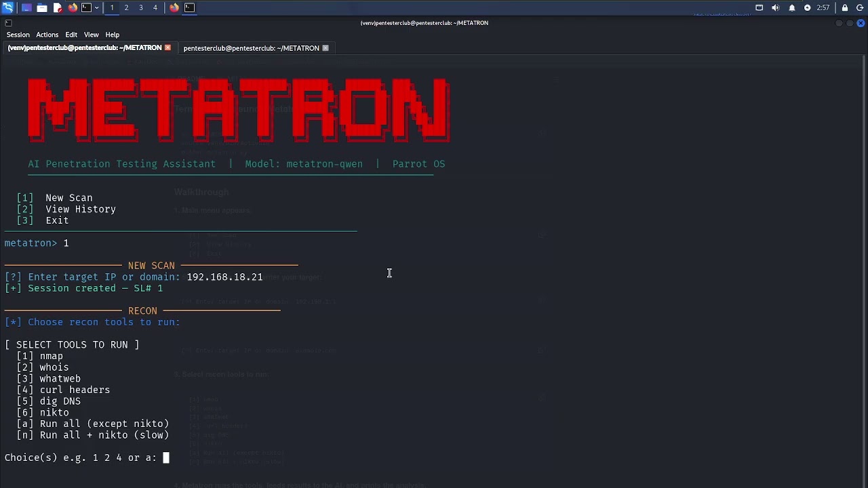This screenshot has height=488, width=868.
Task: Close the second pentesterclub terminal tab
Action: pyautogui.click(x=325, y=48)
